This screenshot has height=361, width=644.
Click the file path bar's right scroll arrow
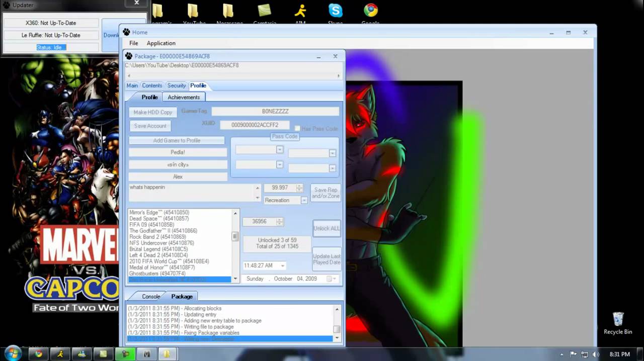338,76
